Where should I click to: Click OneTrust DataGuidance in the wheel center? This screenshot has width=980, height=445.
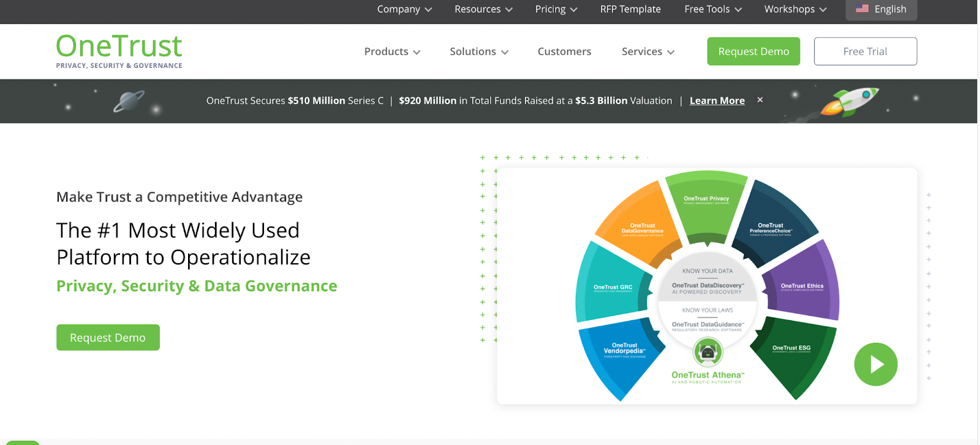pyautogui.click(x=708, y=324)
